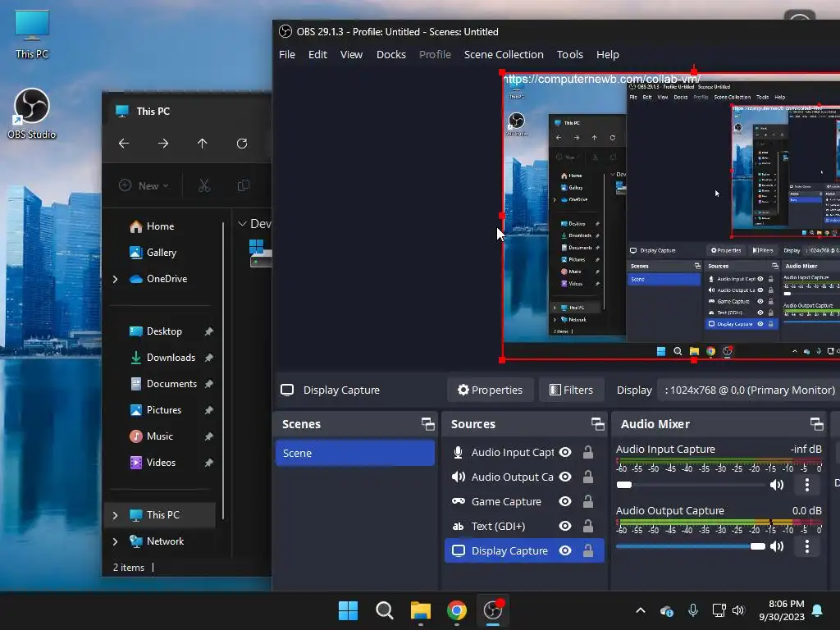Expand the This PC tree node
The image size is (840, 630).
tap(115, 515)
